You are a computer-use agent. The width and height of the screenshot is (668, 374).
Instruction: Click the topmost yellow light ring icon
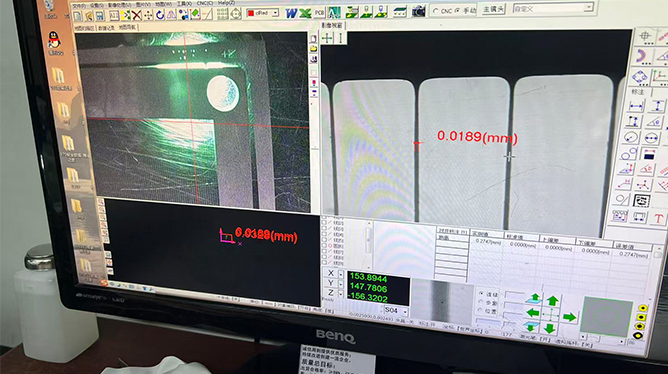point(643,308)
